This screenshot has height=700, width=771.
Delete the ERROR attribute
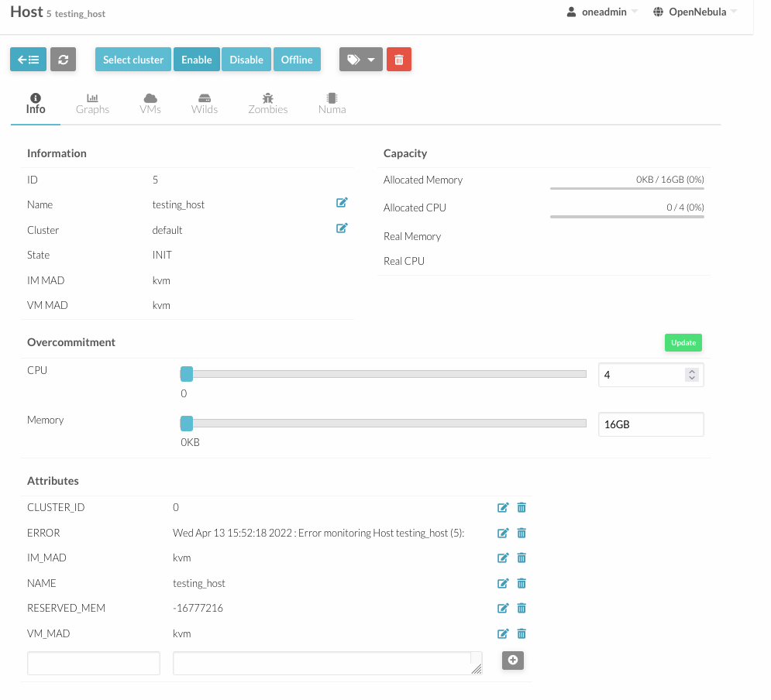521,533
